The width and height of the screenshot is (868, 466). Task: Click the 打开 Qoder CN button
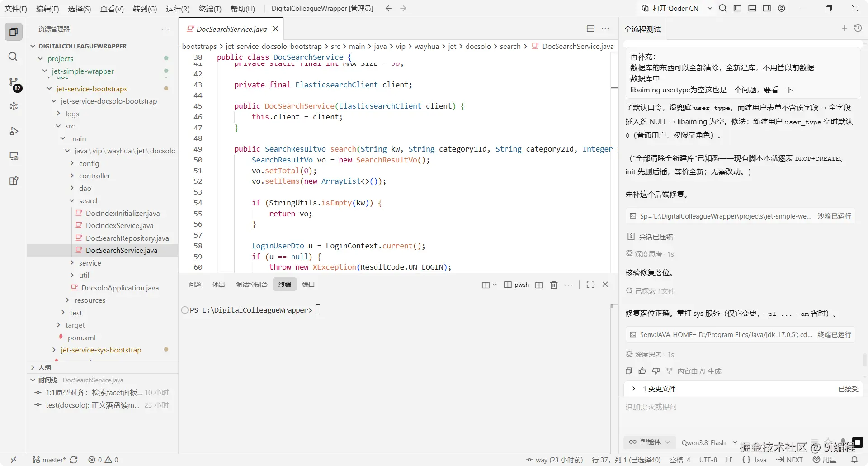pos(670,8)
